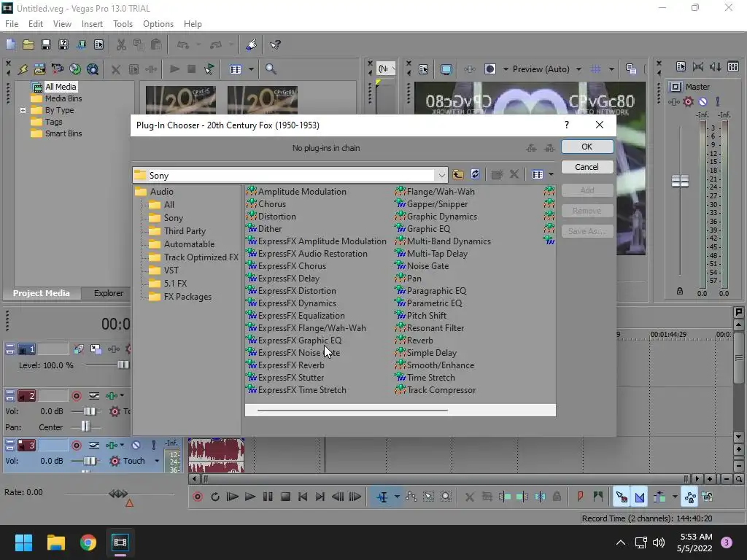Image resolution: width=747 pixels, height=560 pixels.
Task: Open the editing tool dropdown arrow
Action: click(396, 497)
